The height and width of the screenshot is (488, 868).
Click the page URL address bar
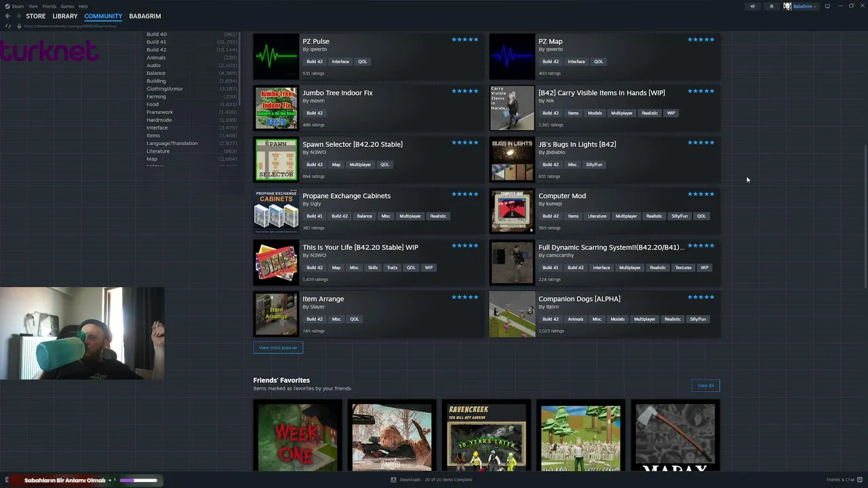[71, 26]
